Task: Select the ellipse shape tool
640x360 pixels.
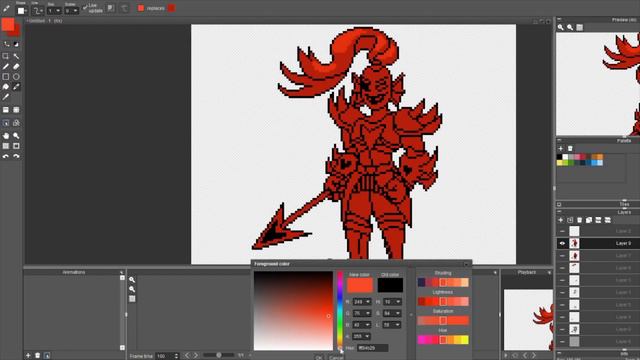Action: (16, 77)
